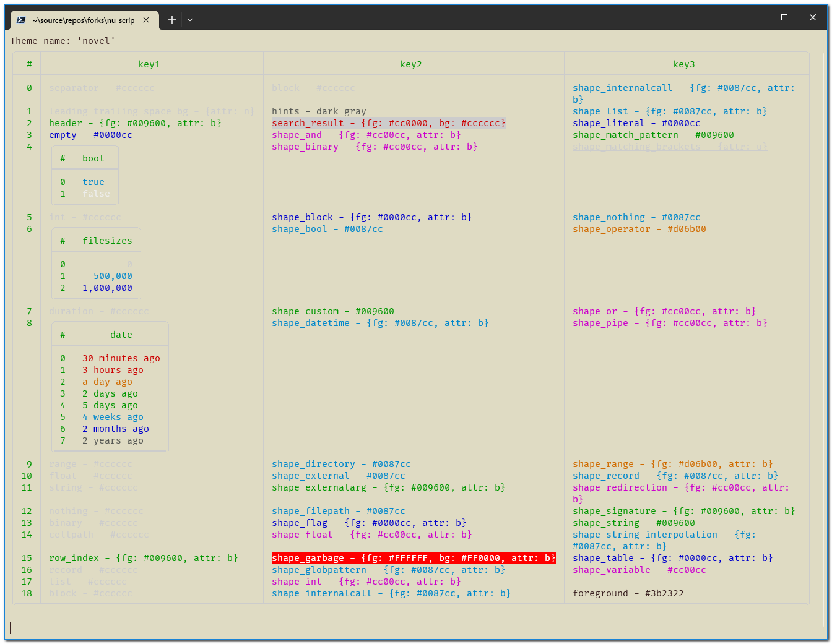Click 'shape_match_pattern - #009600' text
The image size is (832, 644).
(x=653, y=135)
